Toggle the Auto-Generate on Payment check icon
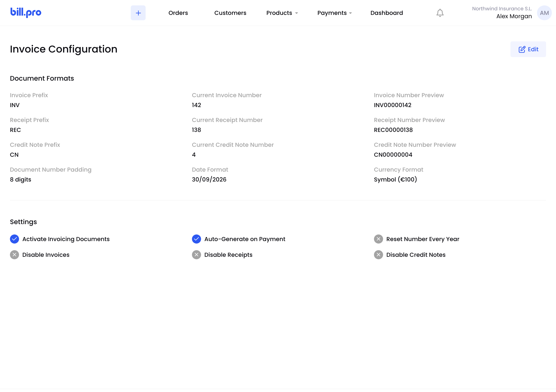 (x=196, y=239)
